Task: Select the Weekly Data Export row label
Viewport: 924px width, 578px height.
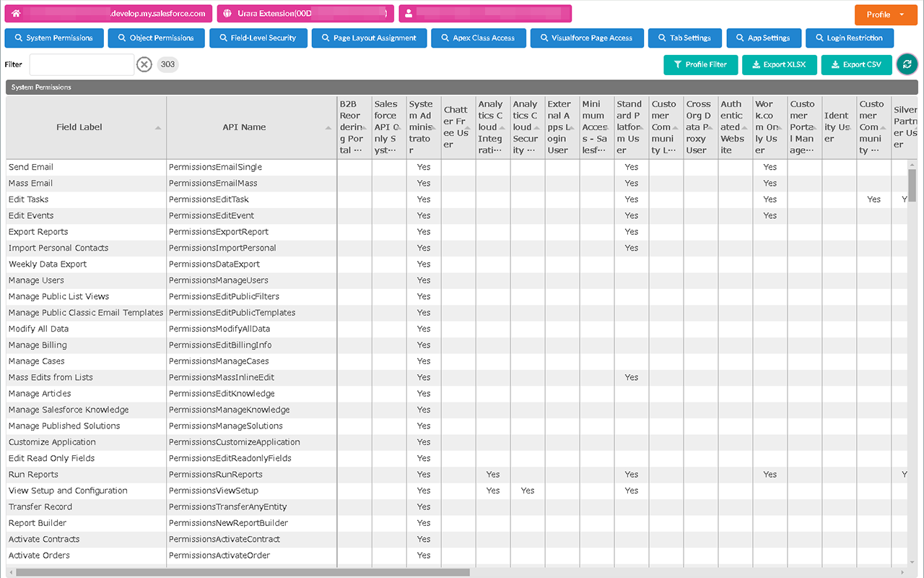Action: (x=48, y=264)
